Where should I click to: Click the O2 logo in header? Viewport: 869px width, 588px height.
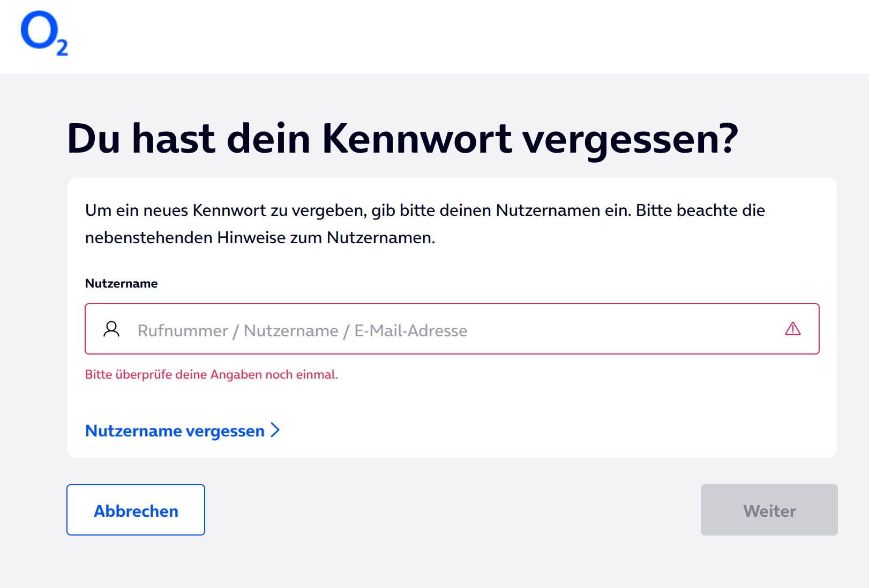pos(43,33)
